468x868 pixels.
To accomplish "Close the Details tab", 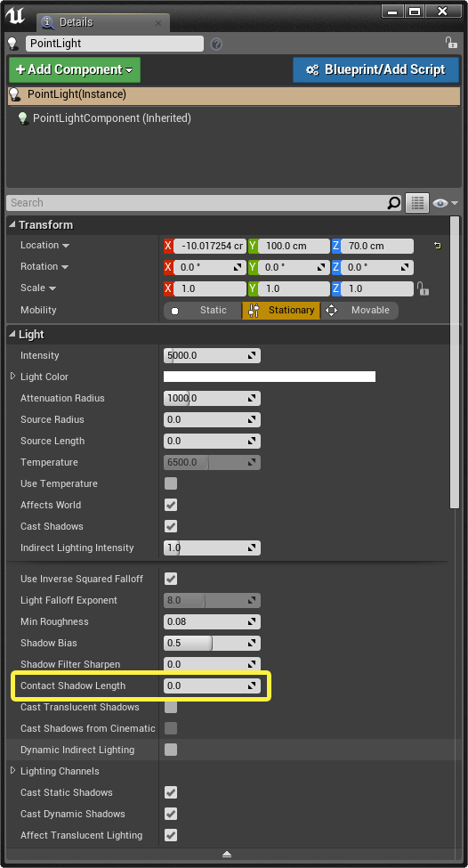I will point(158,23).
